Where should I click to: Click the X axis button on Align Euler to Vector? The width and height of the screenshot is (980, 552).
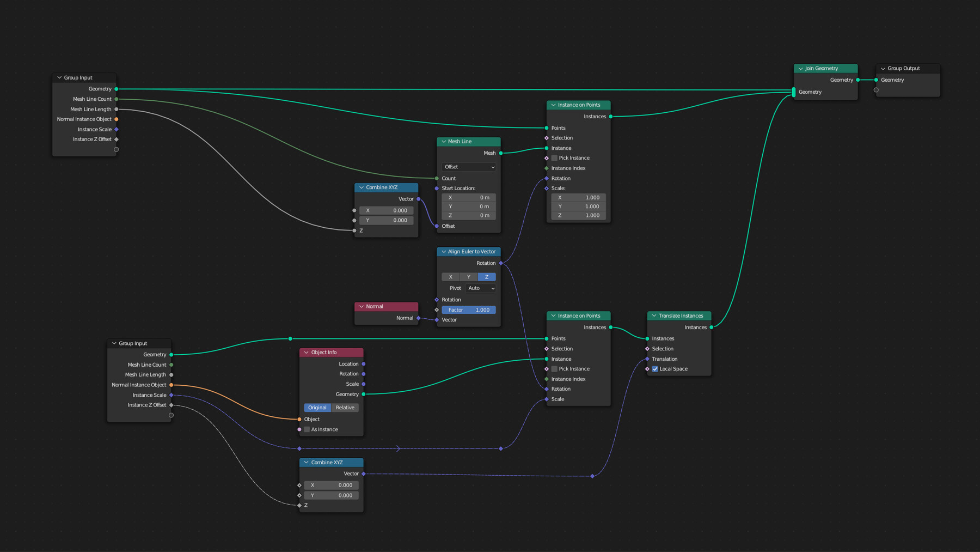coord(450,277)
